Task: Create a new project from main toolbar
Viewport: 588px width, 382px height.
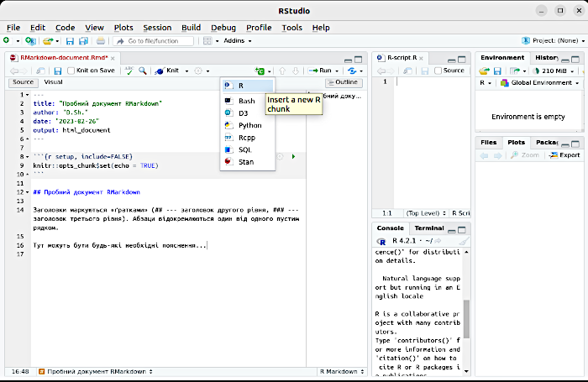Action: (x=30, y=40)
